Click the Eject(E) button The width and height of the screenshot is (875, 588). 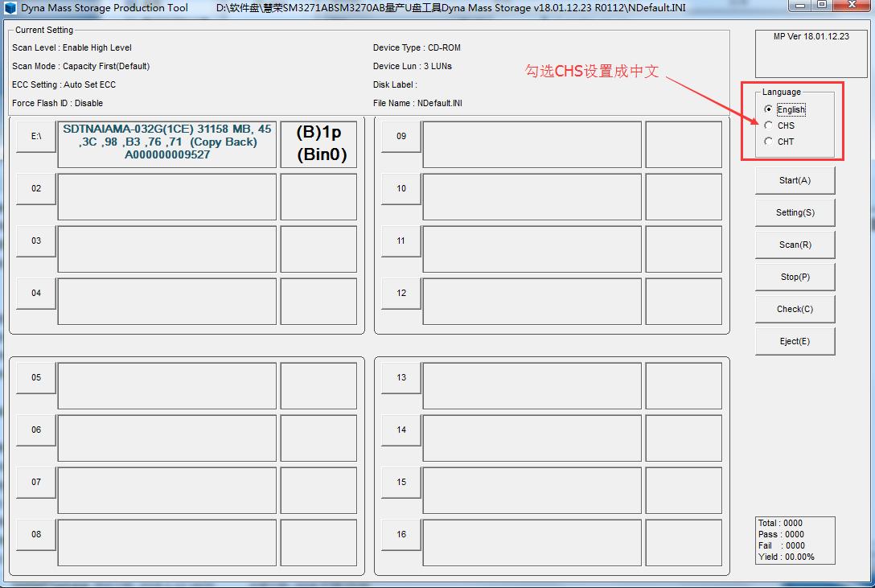click(x=795, y=341)
